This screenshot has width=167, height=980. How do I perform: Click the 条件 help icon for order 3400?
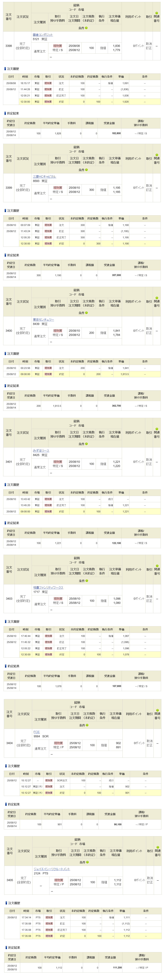click(x=86, y=313)
